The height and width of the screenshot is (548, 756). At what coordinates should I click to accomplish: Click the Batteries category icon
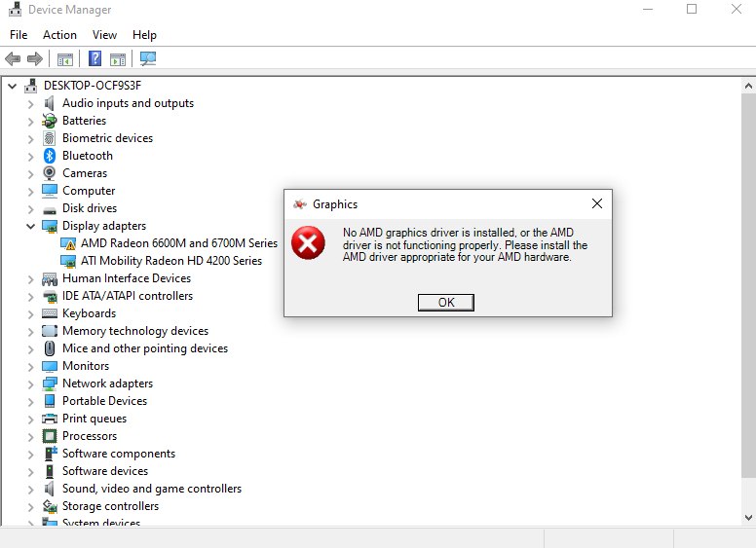pyautogui.click(x=49, y=121)
